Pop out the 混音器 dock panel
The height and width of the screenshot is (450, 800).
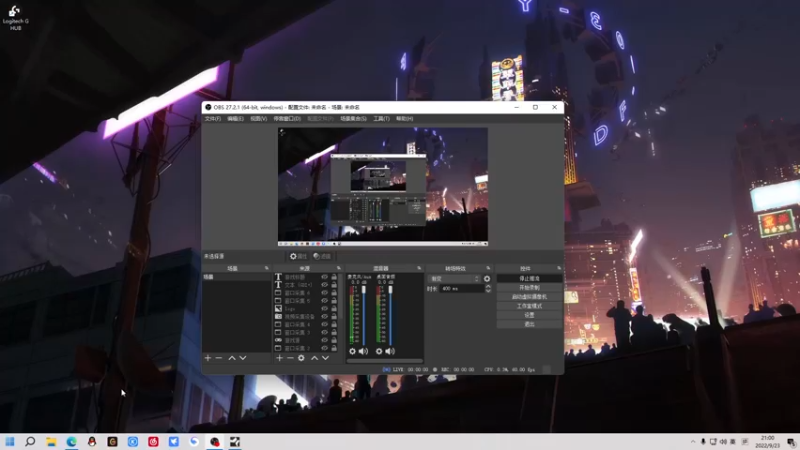(419, 268)
